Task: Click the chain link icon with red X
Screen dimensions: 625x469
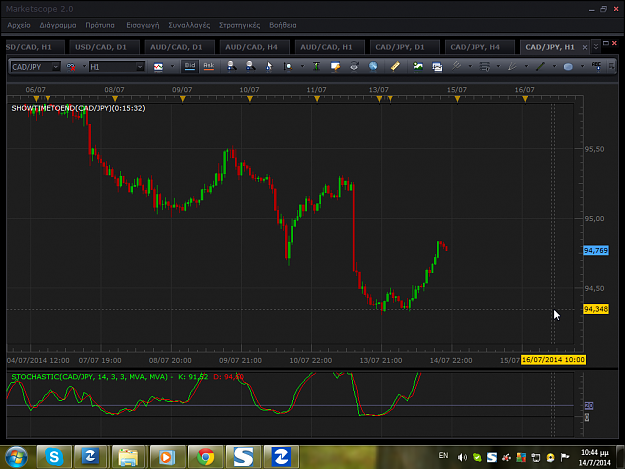Action: [x=71, y=67]
